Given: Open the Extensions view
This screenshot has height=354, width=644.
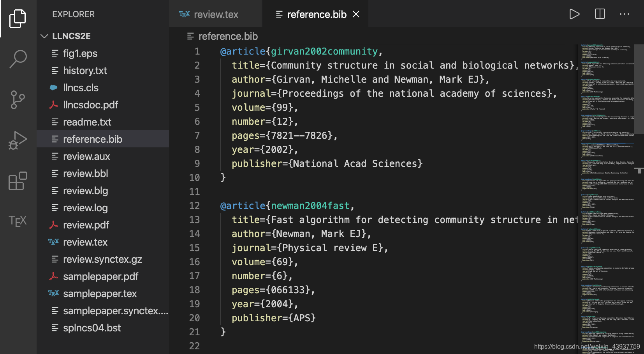Looking at the screenshot, I should pos(18,181).
